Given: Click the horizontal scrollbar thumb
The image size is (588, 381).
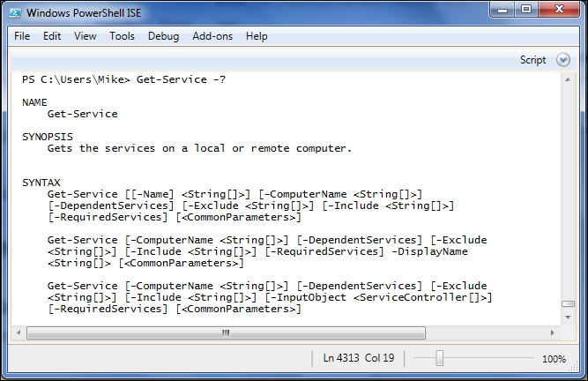Looking at the screenshot, I should (227, 332).
